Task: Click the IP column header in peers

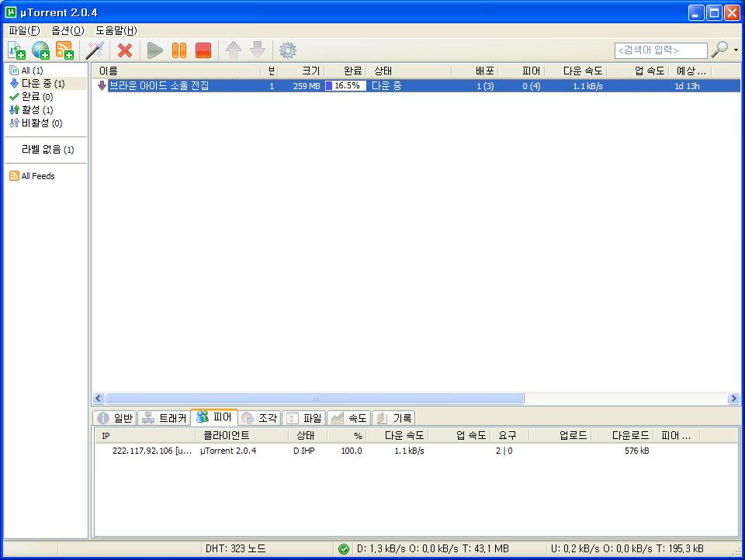Action: (x=145, y=436)
